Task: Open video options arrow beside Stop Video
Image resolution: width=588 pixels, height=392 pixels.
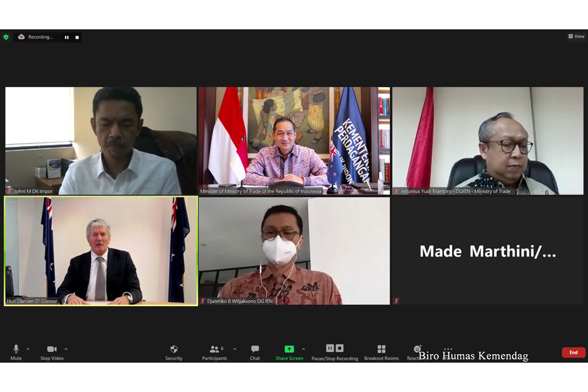Action: tap(66, 349)
